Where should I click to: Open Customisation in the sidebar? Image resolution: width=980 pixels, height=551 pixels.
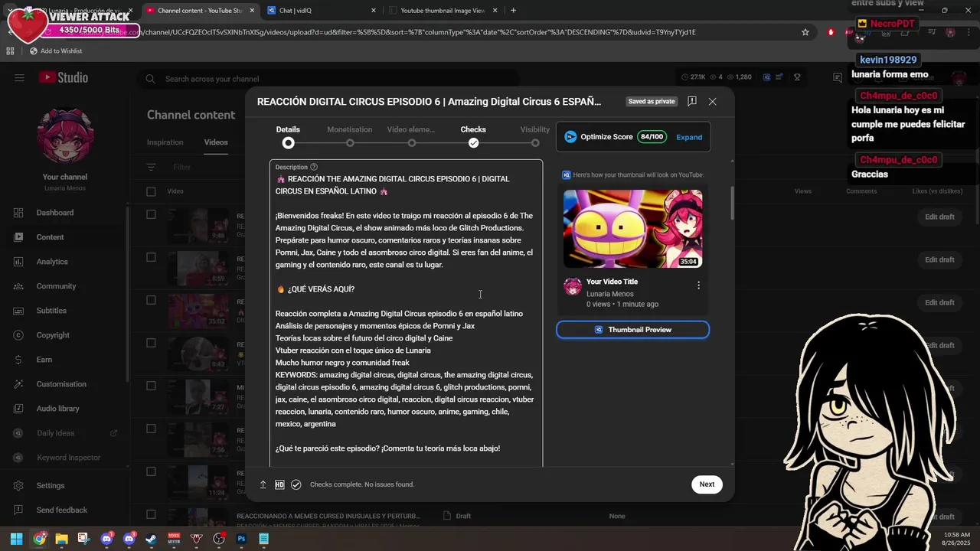click(x=61, y=384)
